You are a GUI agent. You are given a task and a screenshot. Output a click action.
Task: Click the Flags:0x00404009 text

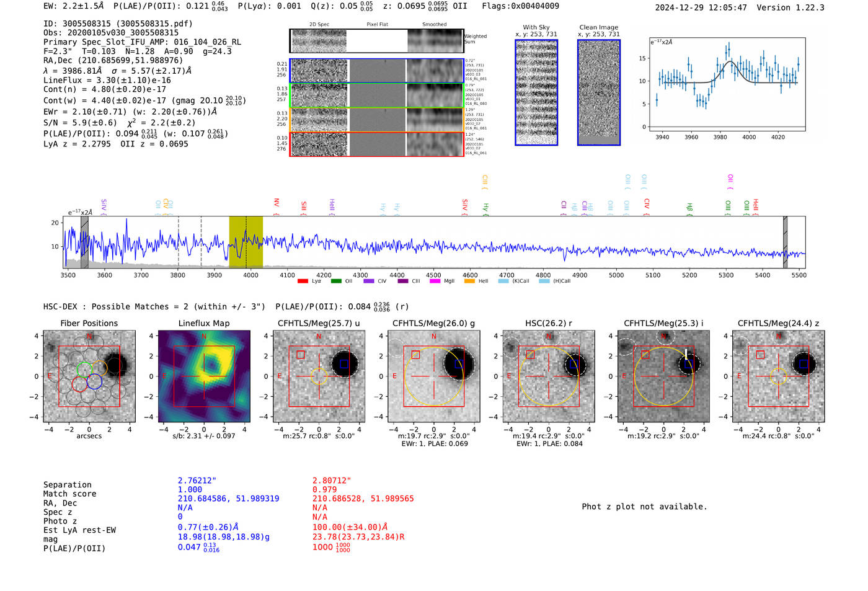click(520, 6)
